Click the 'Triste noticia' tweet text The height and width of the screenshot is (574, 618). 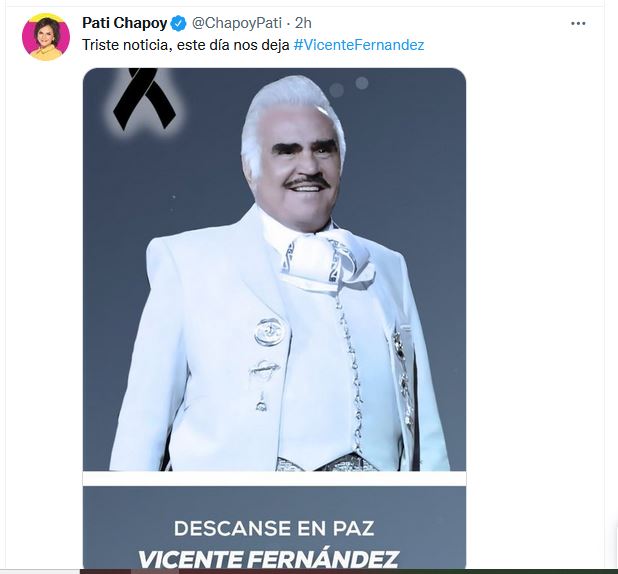[186, 45]
